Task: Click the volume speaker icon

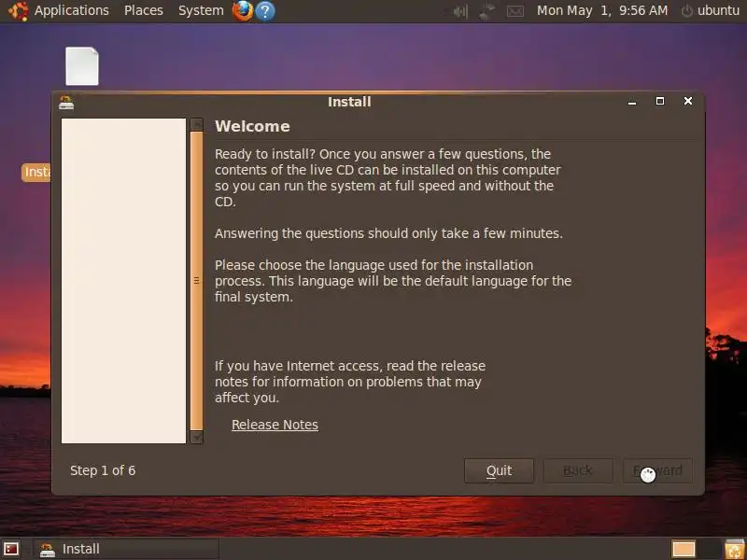Action: pos(460,11)
